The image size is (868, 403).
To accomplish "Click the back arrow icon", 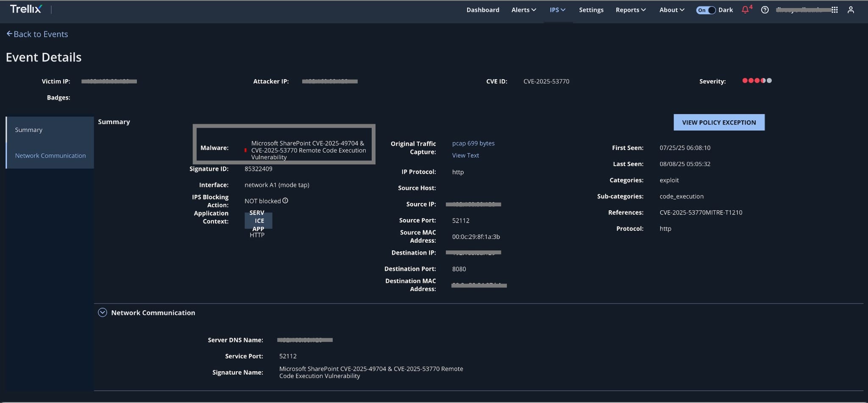I will point(9,33).
